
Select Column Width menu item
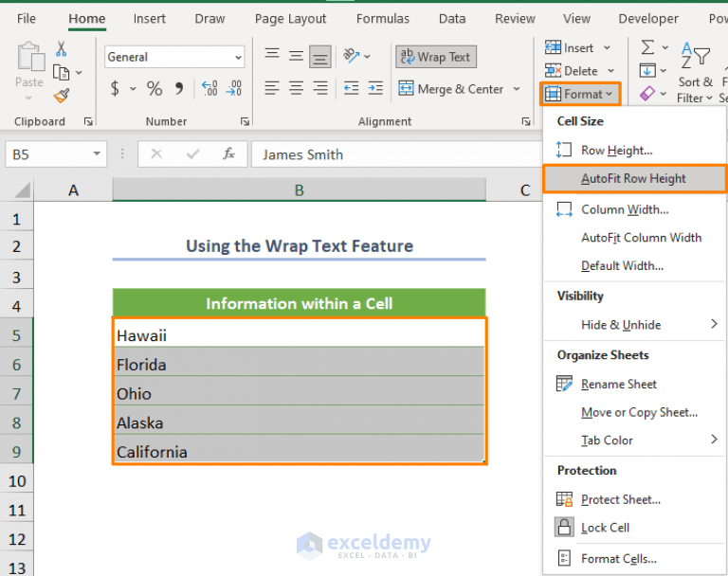634,209
